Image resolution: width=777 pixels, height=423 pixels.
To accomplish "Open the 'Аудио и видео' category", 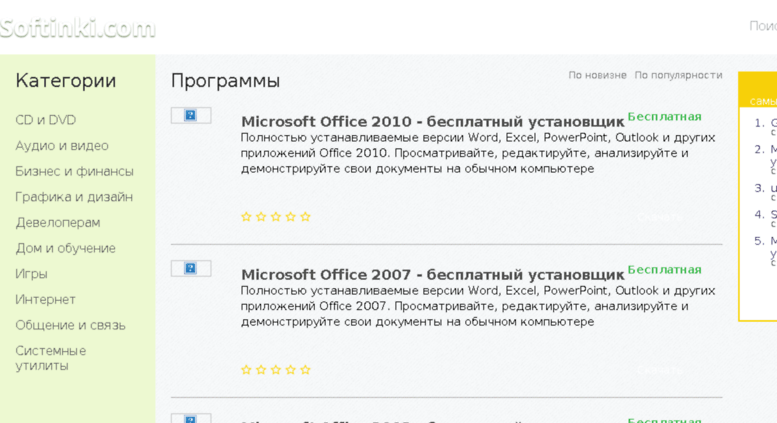I will 62,146.
